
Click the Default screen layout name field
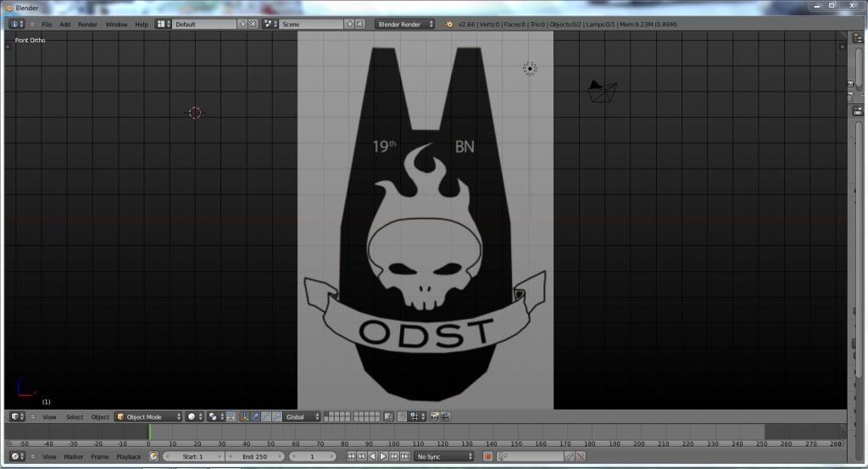[x=204, y=24]
